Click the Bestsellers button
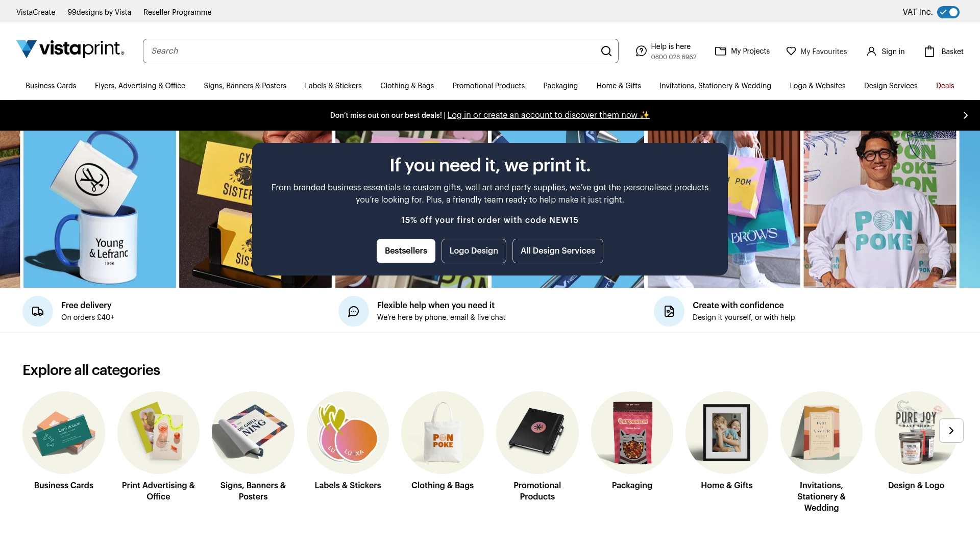Screen dimensions: 980x551 click(406, 251)
